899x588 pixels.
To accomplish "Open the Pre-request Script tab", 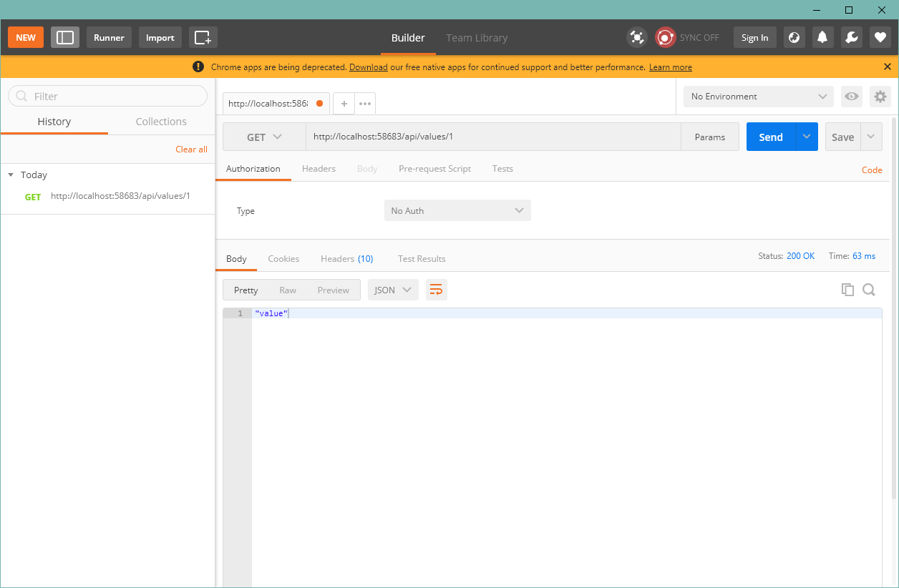I will click(x=434, y=169).
